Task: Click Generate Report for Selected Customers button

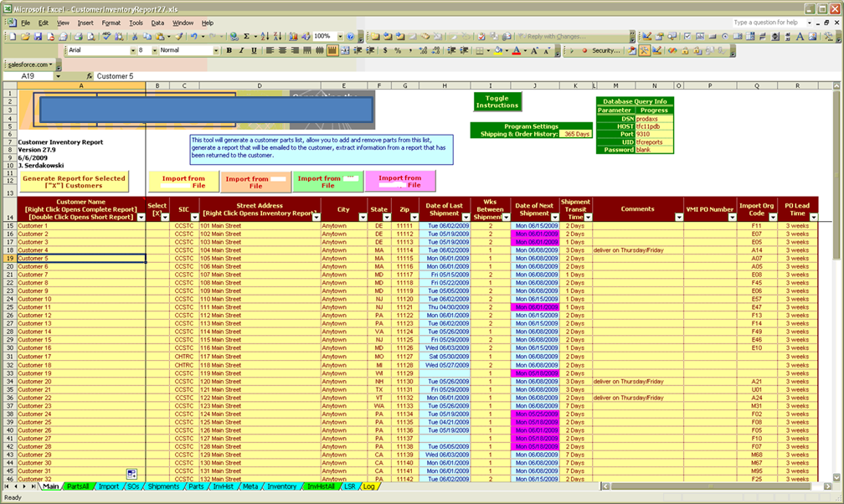Action: pyautogui.click(x=75, y=182)
